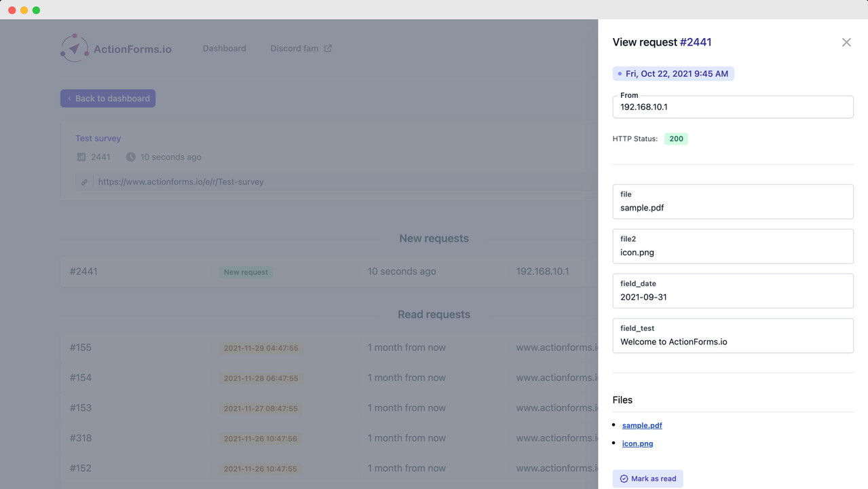Click the clock icon next to 10 seconds ago
Viewport: 868px width, 489px height.
pos(130,157)
